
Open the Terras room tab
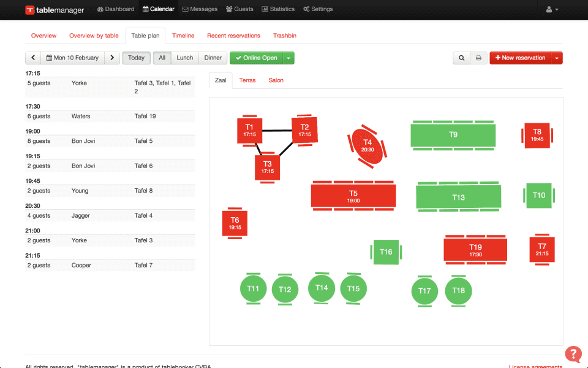tap(247, 80)
